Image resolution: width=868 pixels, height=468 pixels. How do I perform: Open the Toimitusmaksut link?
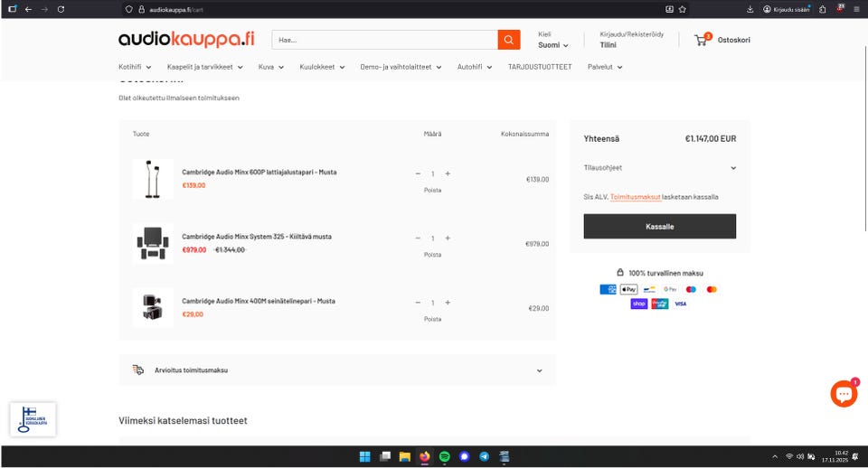636,197
